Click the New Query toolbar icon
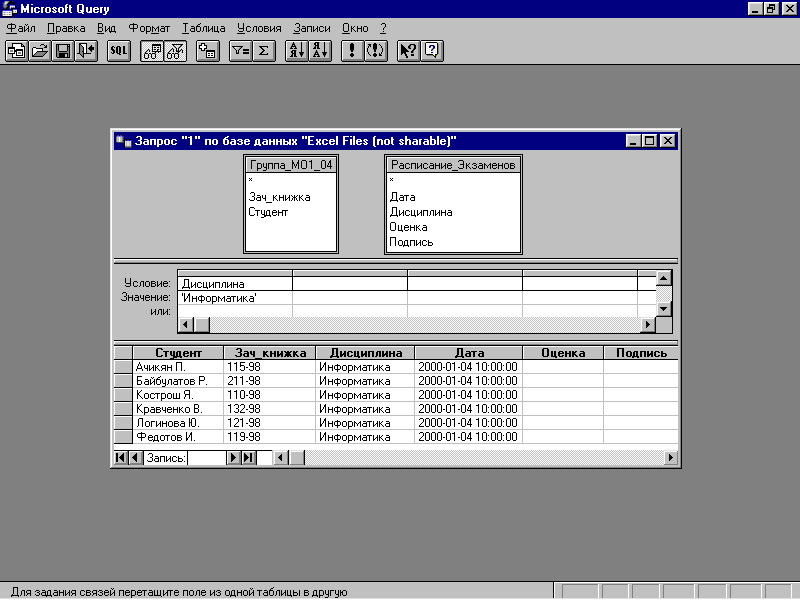 16,52
